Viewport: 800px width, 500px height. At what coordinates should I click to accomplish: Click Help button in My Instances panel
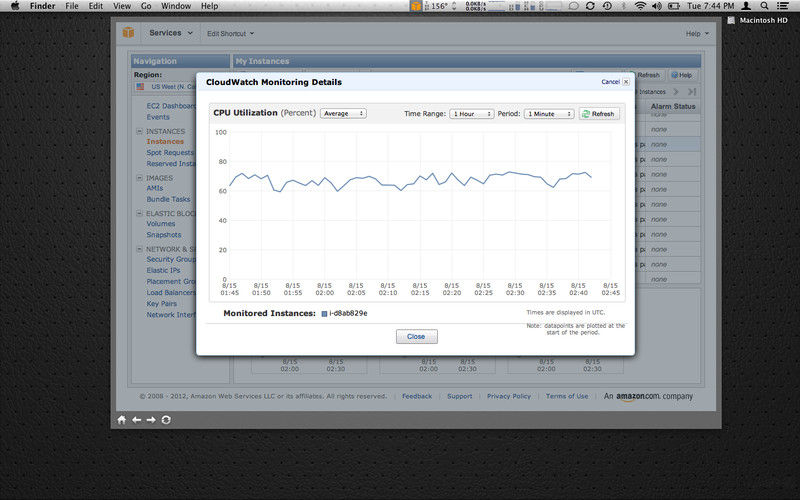[x=682, y=75]
